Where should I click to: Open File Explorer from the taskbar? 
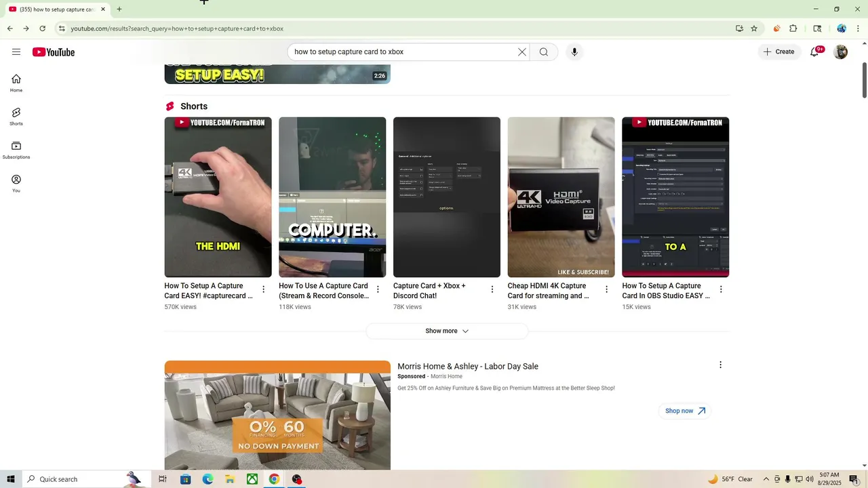[x=230, y=479]
